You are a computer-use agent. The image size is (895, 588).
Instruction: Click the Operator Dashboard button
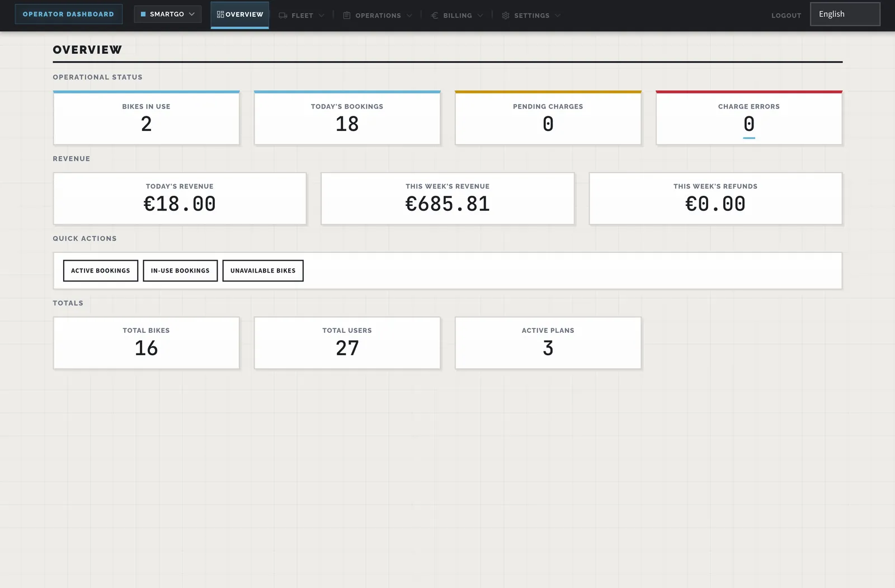pyautogui.click(x=68, y=14)
